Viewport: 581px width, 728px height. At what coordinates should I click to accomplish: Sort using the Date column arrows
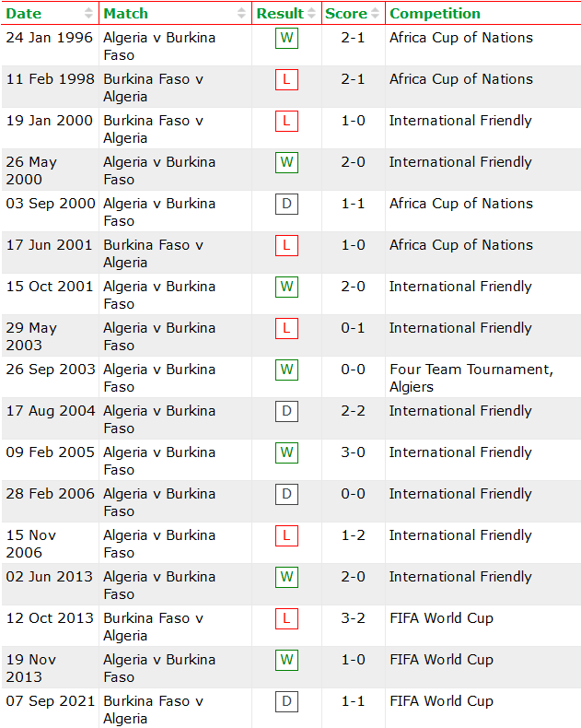[x=89, y=14]
